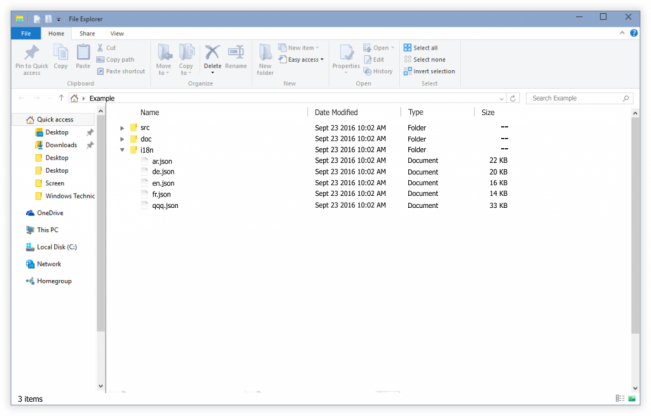Screen dimensions: 651x416
Task: Open OneDrive in the navigation pane
Action: [x=50, y=213]
